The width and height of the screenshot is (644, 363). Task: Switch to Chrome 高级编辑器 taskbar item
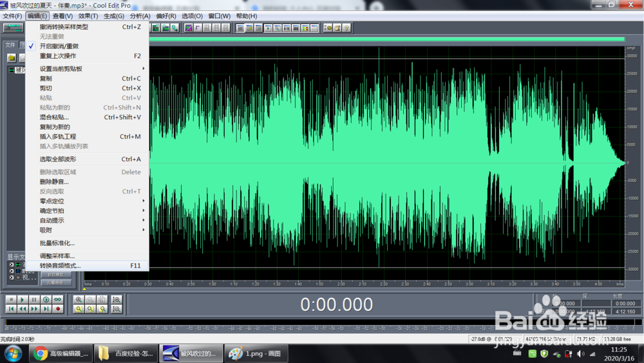[x=61, y=353]
